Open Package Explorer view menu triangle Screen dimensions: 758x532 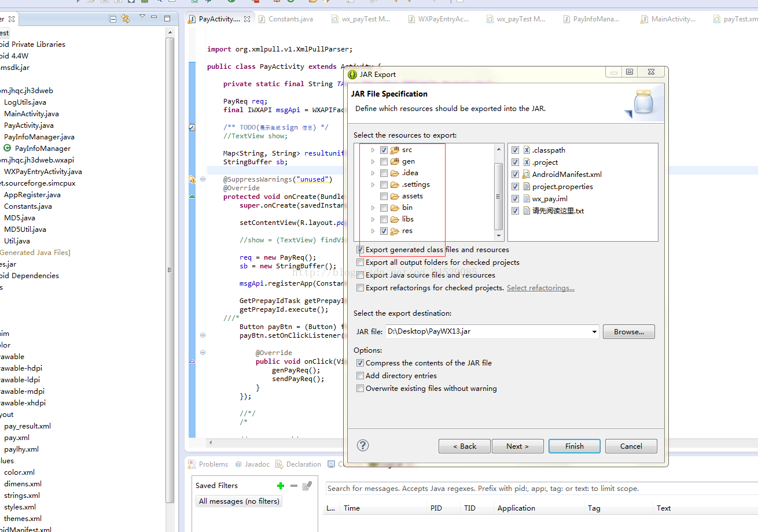[142, 17]
